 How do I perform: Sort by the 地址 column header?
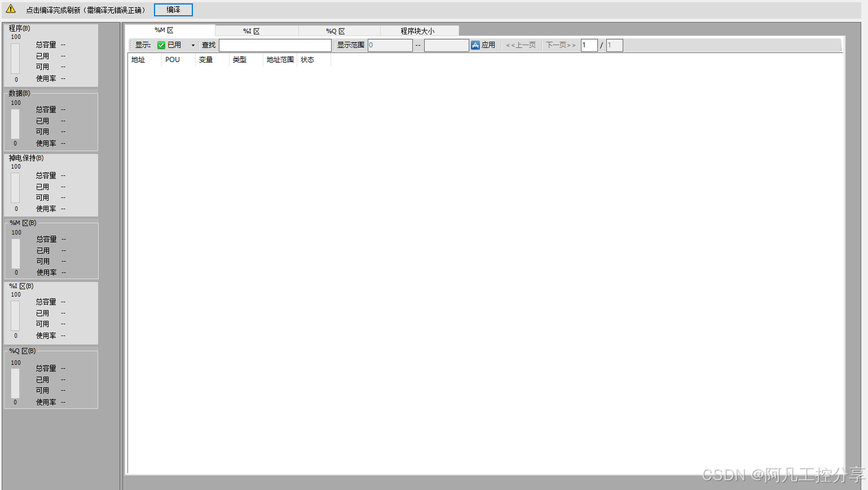pyautogui.click(x=144, y=60)
